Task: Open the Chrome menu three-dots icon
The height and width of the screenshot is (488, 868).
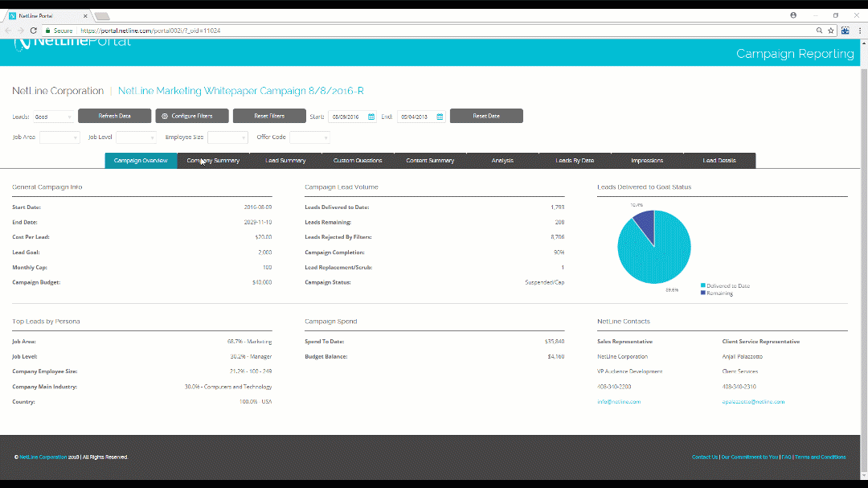Action: point(860,31)
